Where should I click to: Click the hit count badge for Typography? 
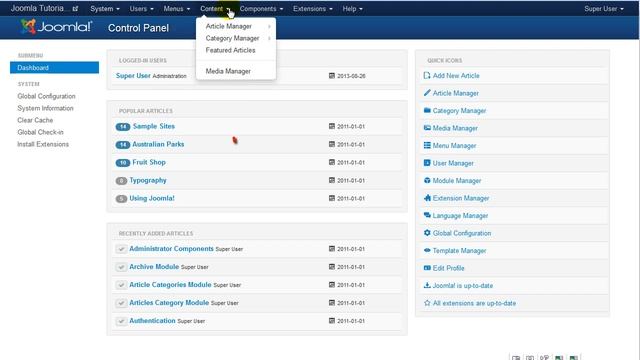tap(121, 181)
